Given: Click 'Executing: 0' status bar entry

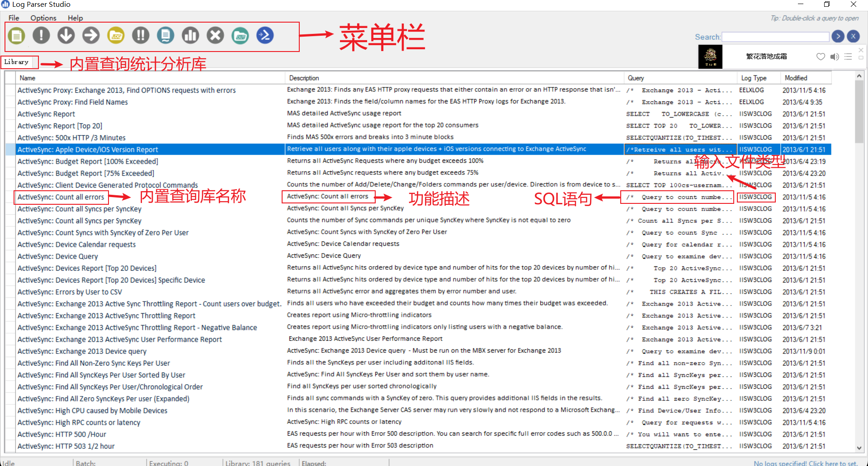Looking at the screenshot, I should tap(169, 463).
